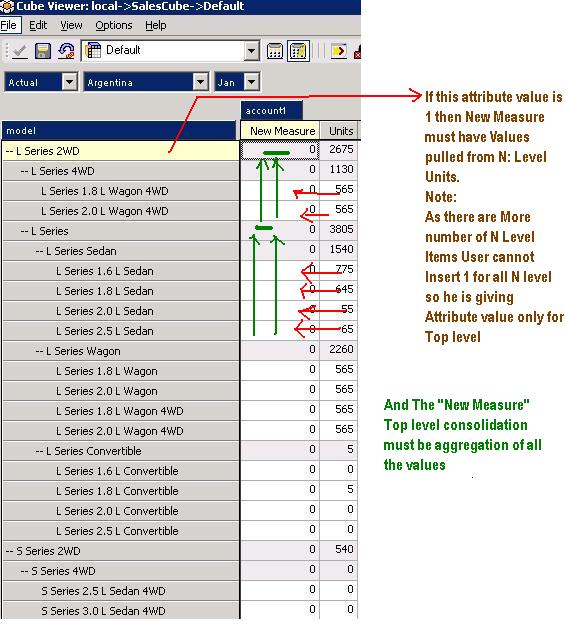565x627 pixels.
Task: Open the Default view dropdown arrow
Action: point(252,51)
